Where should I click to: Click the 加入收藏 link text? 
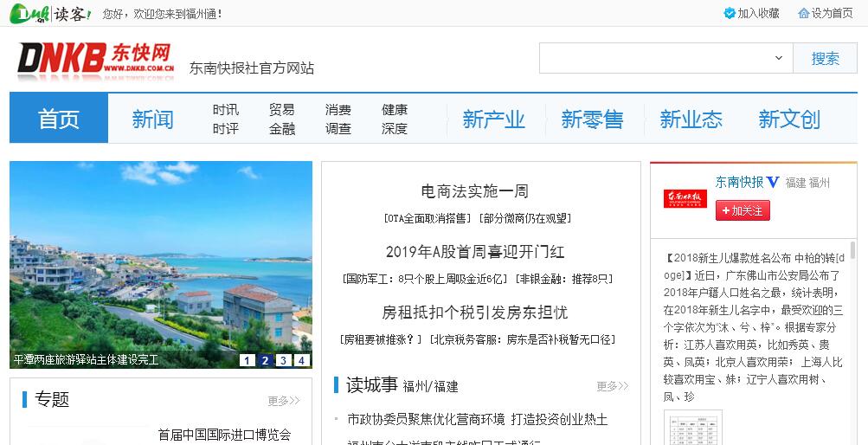click(758, 13)
